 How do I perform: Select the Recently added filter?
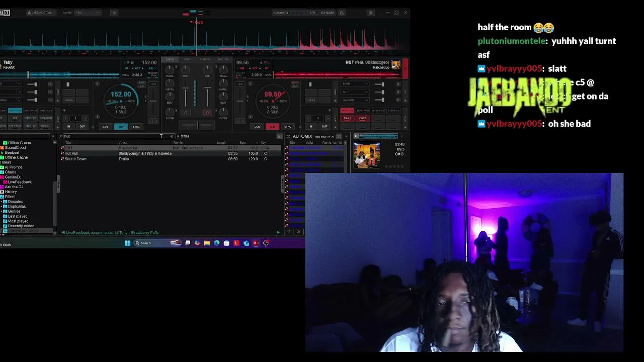tap(21, 226)
